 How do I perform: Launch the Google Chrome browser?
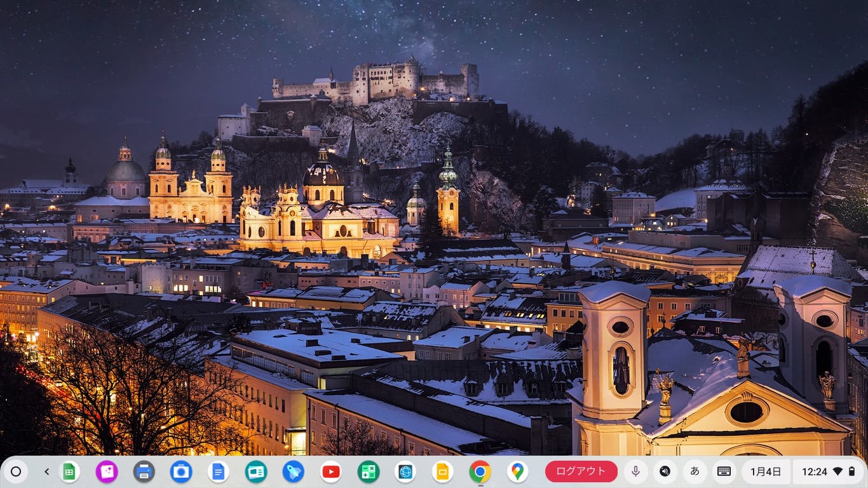click(x=480, y=471)
